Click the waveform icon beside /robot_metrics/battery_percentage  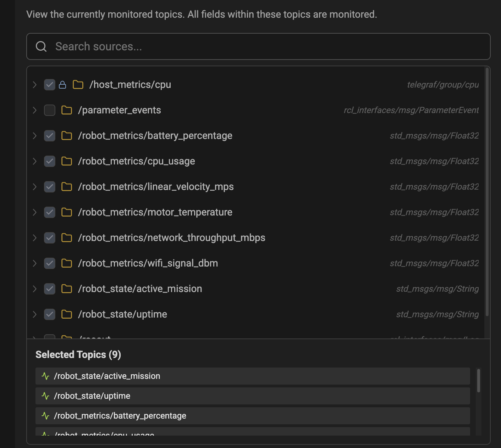(x=46, y=415)
